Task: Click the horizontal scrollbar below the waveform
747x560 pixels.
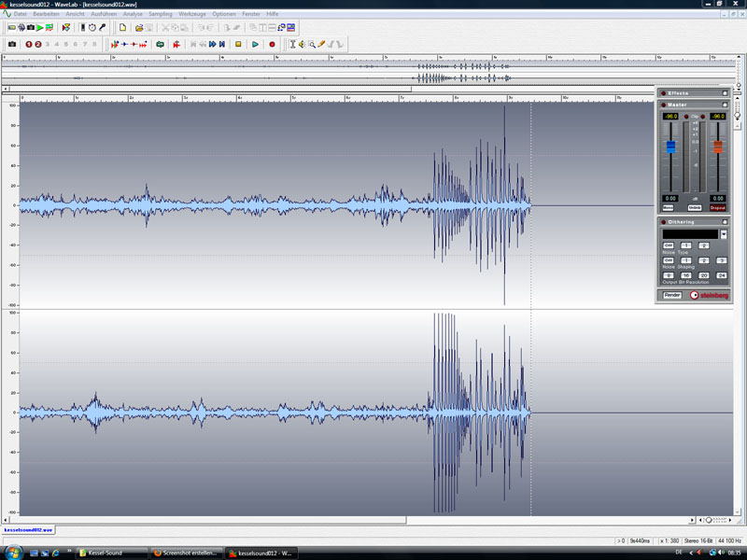Action: coord(207,520)
